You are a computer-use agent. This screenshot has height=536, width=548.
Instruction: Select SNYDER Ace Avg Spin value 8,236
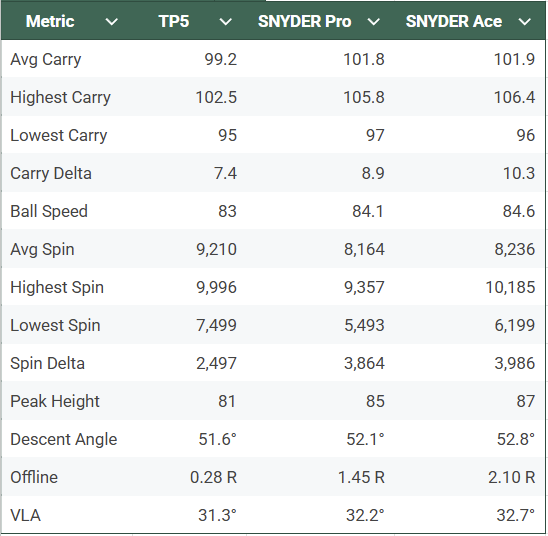coord(514,249)
